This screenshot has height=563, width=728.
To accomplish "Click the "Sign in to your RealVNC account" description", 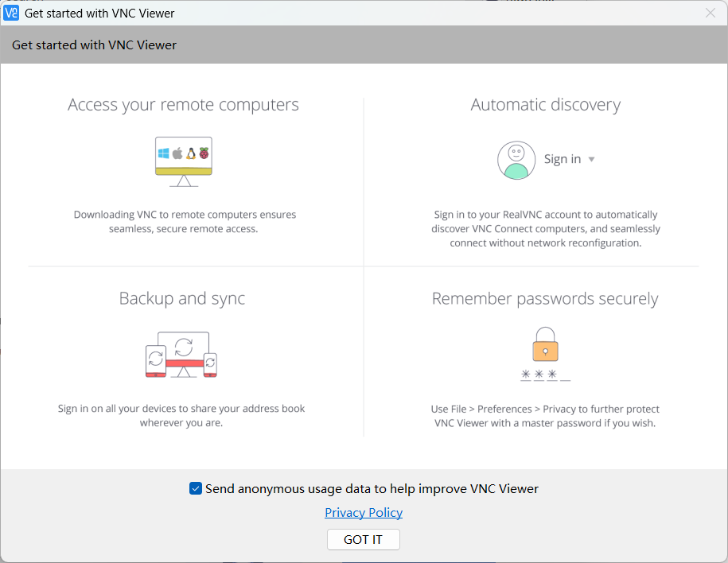I will [546, 229].
